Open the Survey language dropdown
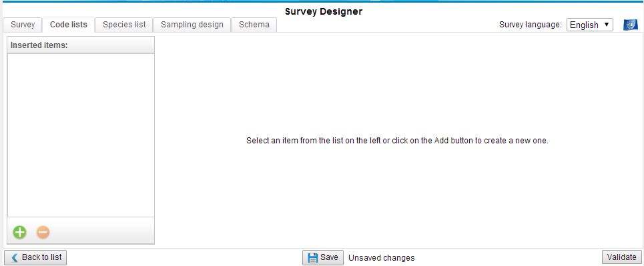644x266 pixels. (x=590, y=25)
